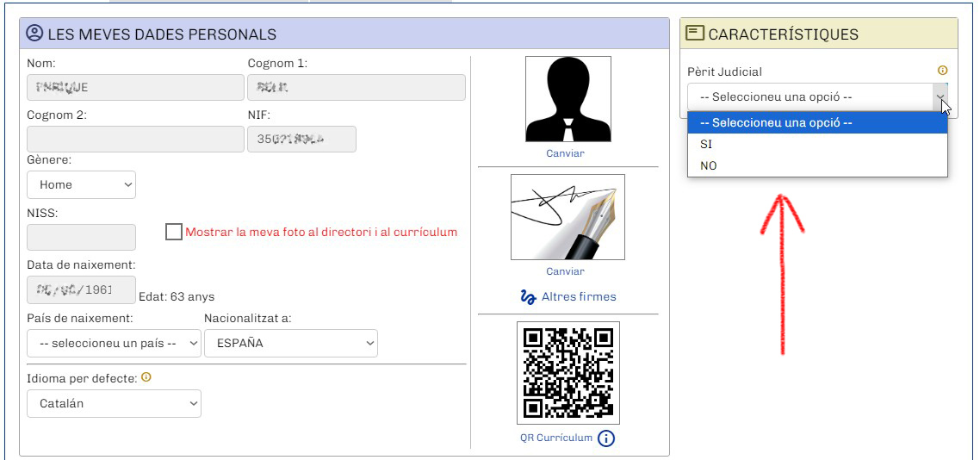Click the NISS input field
980x460 pixels.
point(81,238)
